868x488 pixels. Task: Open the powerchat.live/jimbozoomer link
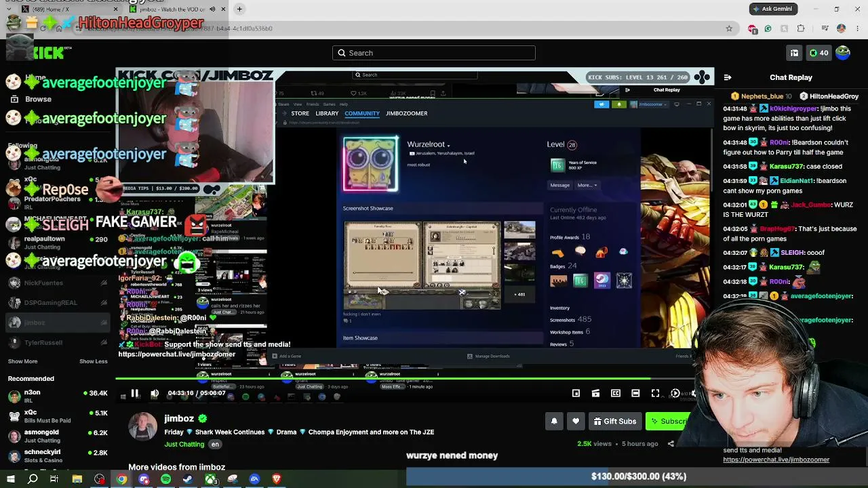tap(776, 460)
